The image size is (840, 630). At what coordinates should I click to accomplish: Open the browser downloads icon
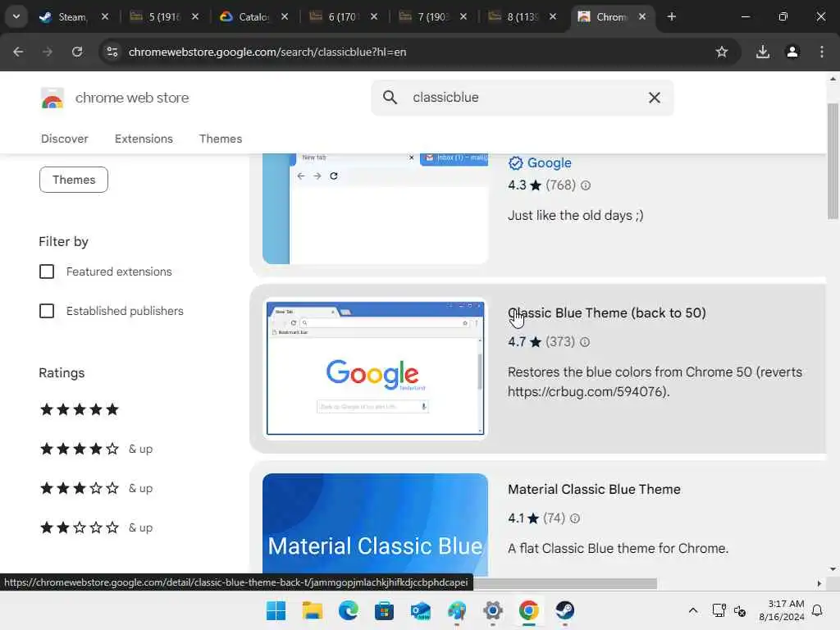pyautogui.click(x=762, y=52)
